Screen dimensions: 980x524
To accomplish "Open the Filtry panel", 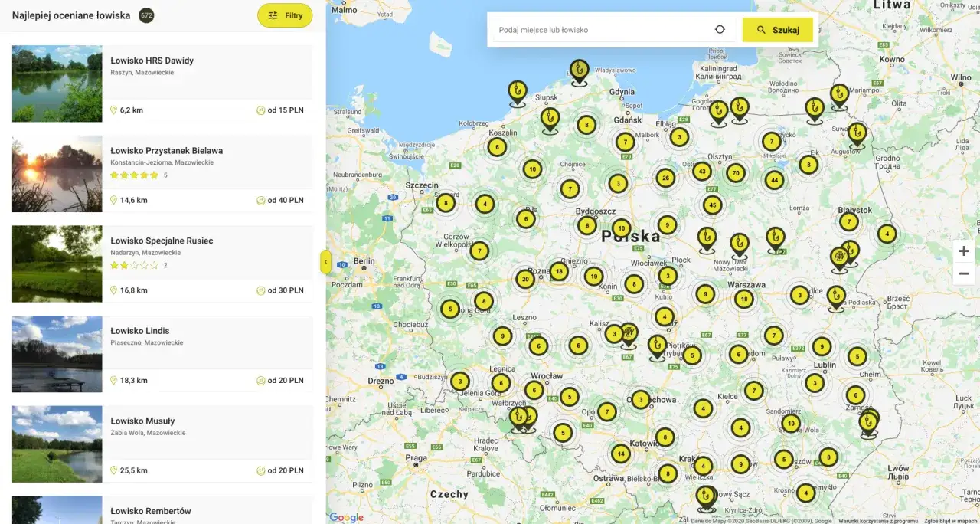I will tap(285, 15).
